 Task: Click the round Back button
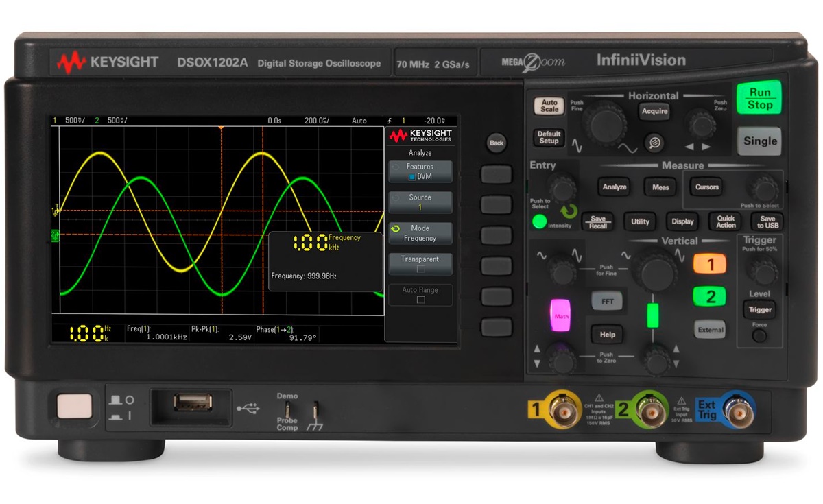pos(497,143)
